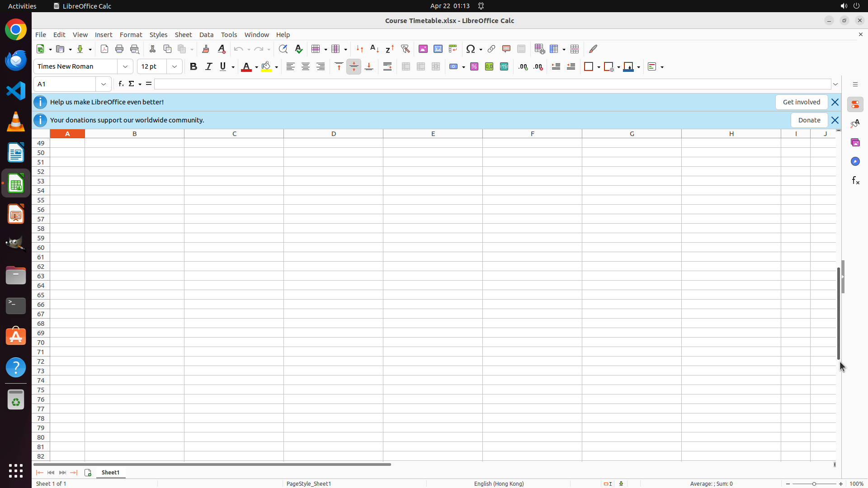
Task: Click the Donate button
Action: pos(809,120)
